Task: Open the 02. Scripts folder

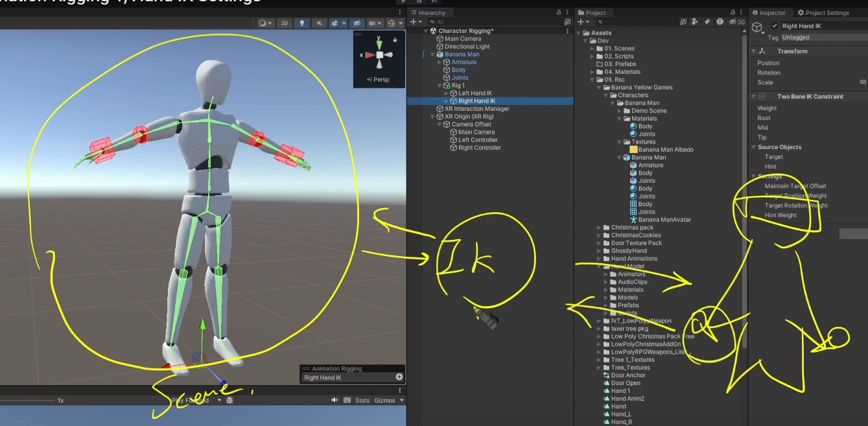Action: pyautogui.click(x=619, y=56)
